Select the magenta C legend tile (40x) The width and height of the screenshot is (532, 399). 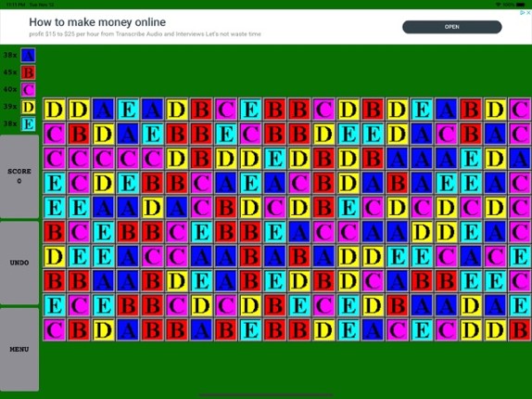[28, 90]
